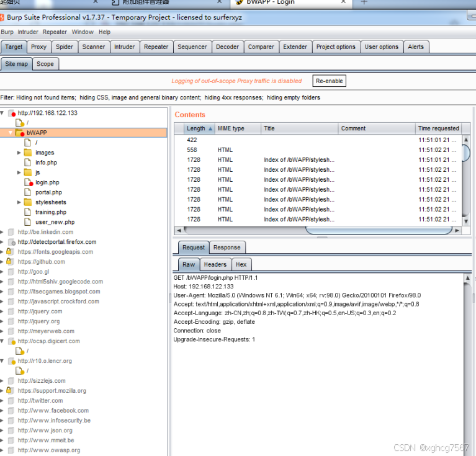Click the 192.168.122.133 host icon

[x=12, y=113]
